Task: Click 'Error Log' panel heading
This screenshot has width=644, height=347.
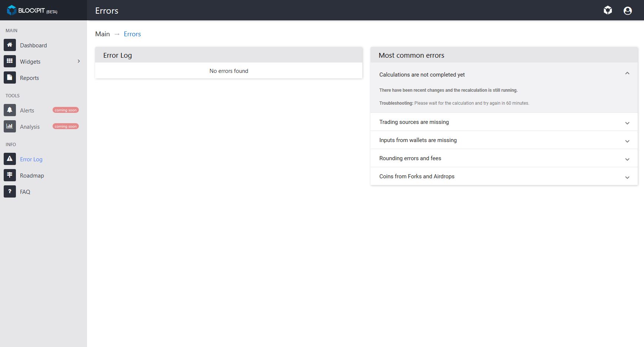Action: click(117, 55)
